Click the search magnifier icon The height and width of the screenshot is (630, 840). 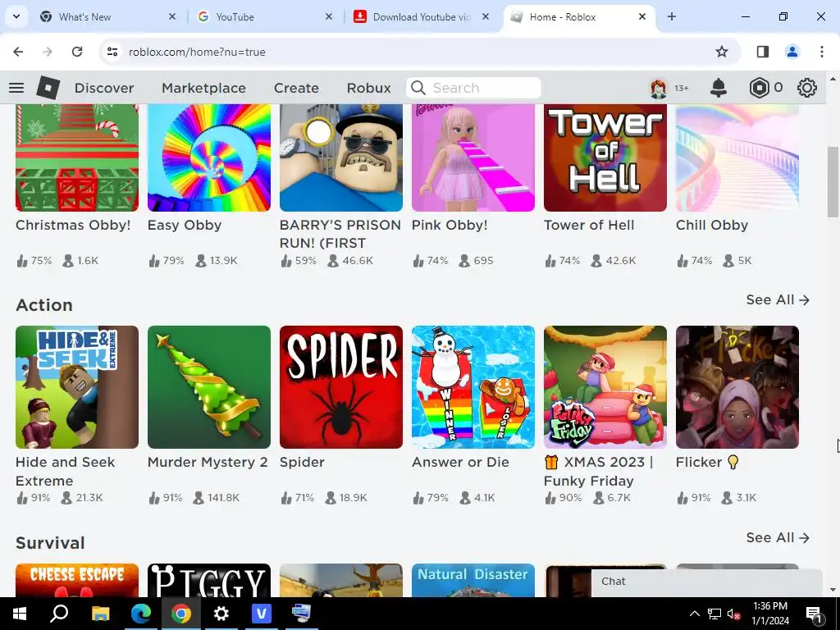418,88
